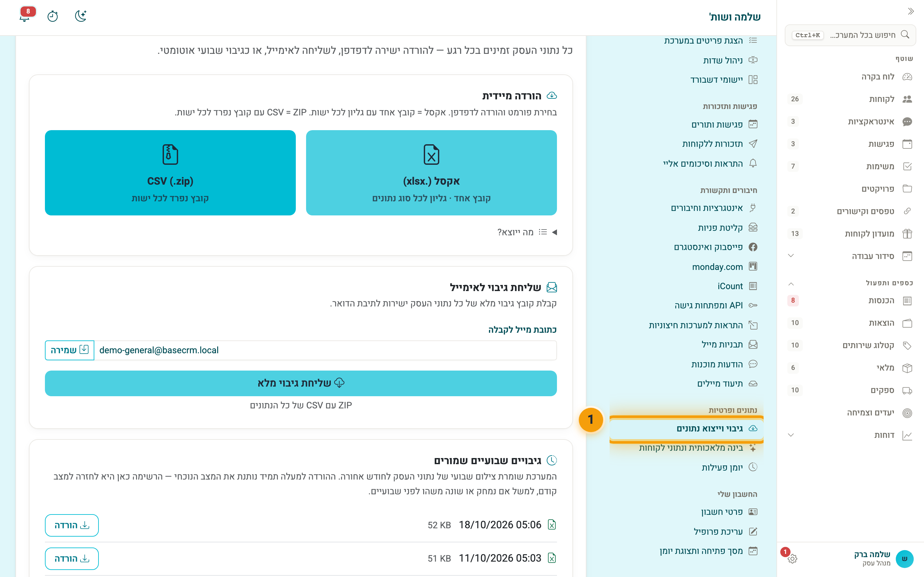This screenshot has height=577, width=924.
Task: Collapse the כספים ותפעול section
Action: point(791,283)
